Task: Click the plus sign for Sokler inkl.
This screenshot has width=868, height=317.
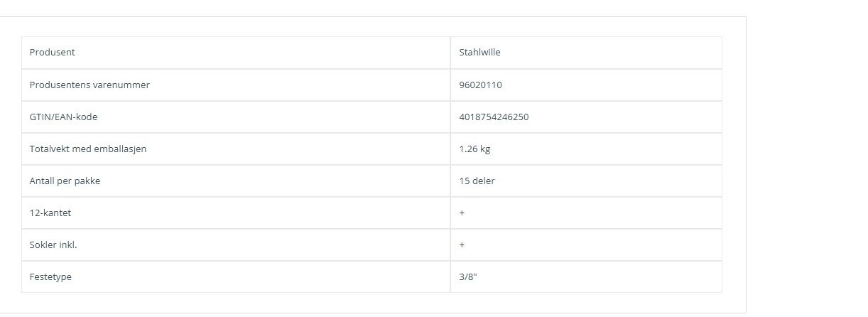Action: pyautogui.click(x=462, y=245)
